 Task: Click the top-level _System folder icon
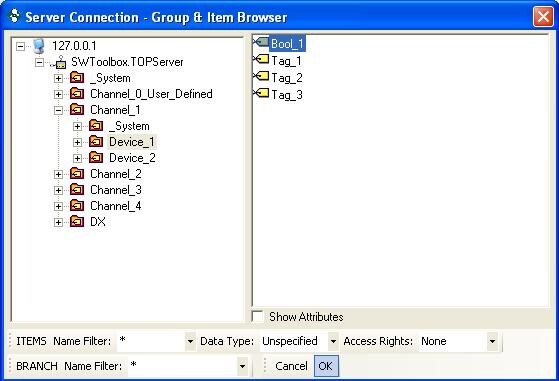77,78
